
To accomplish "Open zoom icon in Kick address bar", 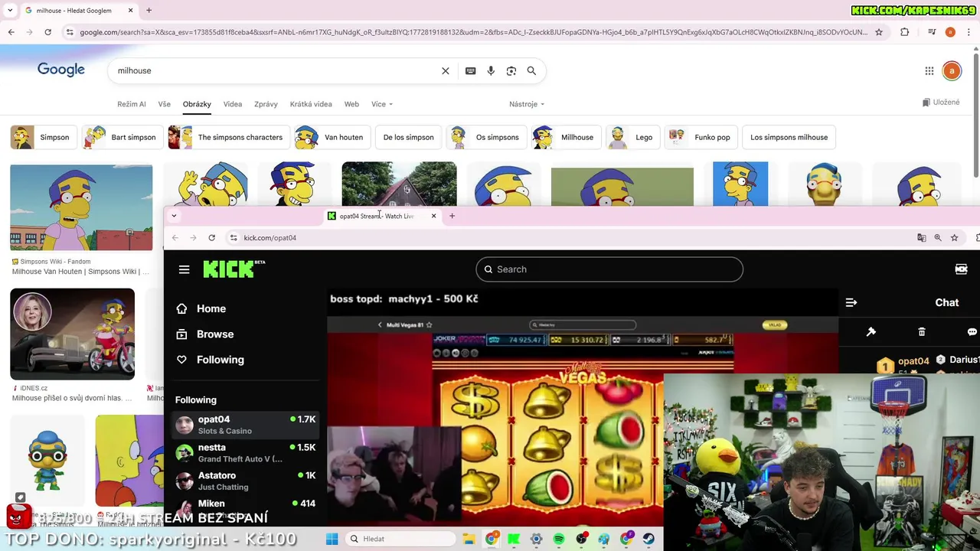I will click(938, 238).
